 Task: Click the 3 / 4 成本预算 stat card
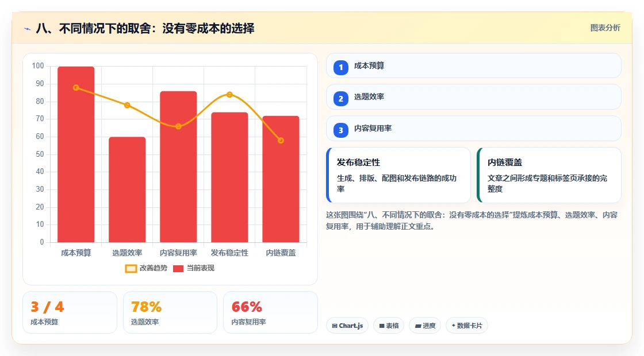[70, 312]
